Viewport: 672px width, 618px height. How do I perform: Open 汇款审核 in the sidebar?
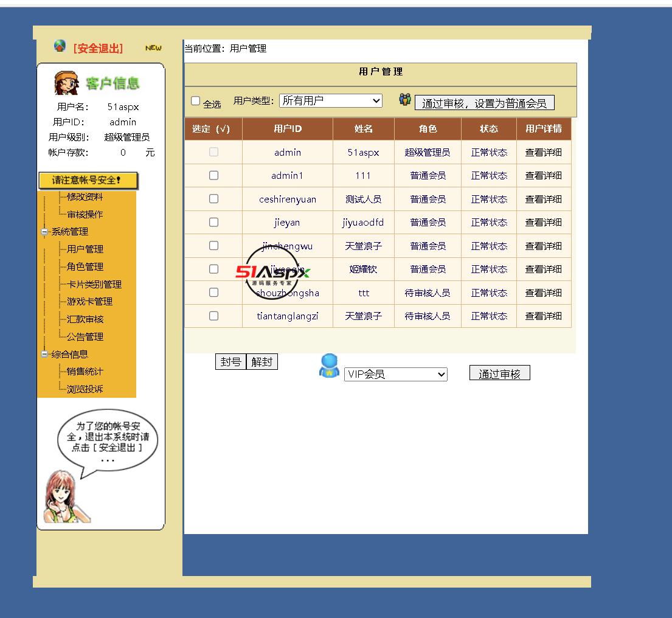point(85,319)
